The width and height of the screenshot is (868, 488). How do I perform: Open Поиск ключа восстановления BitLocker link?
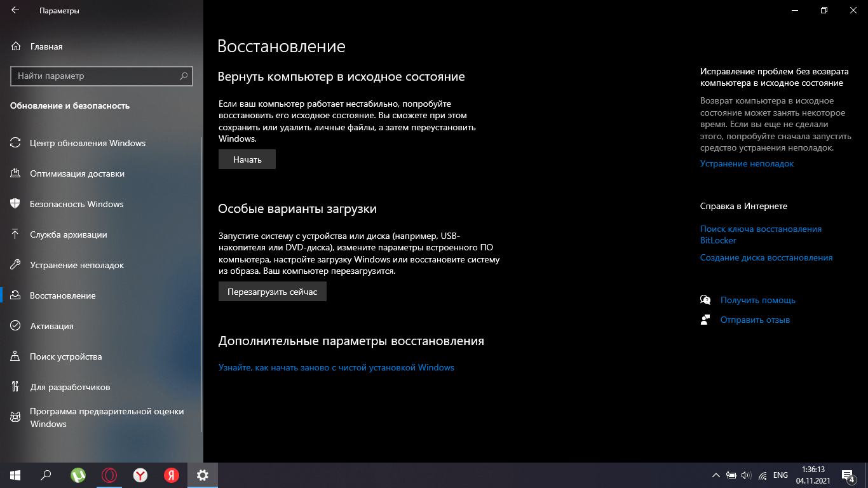[x=761, y=234]
